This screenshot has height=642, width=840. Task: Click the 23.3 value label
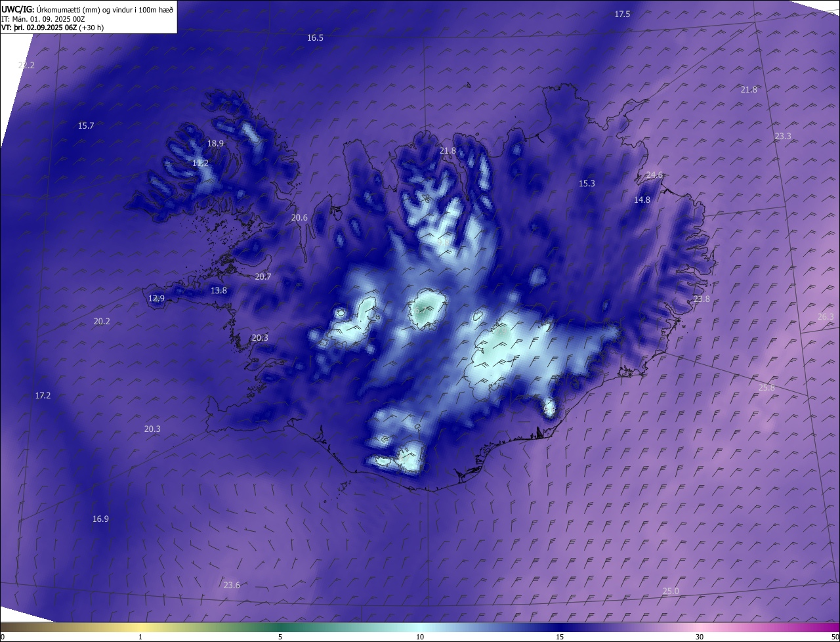tap(783, 137)
